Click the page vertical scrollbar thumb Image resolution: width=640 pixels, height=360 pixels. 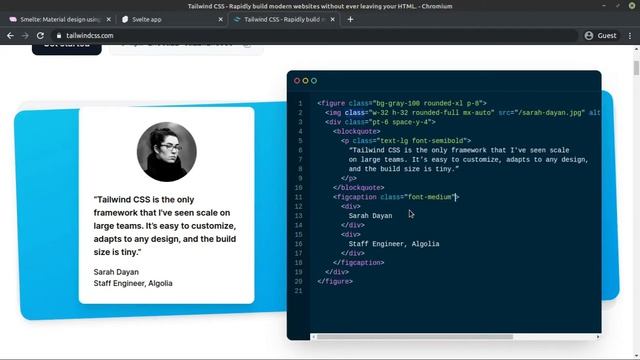pos(636,67)
